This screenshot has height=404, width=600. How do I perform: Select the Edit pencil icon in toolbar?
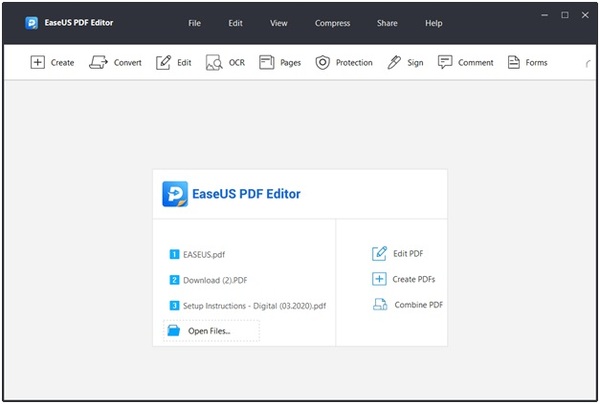163,62
